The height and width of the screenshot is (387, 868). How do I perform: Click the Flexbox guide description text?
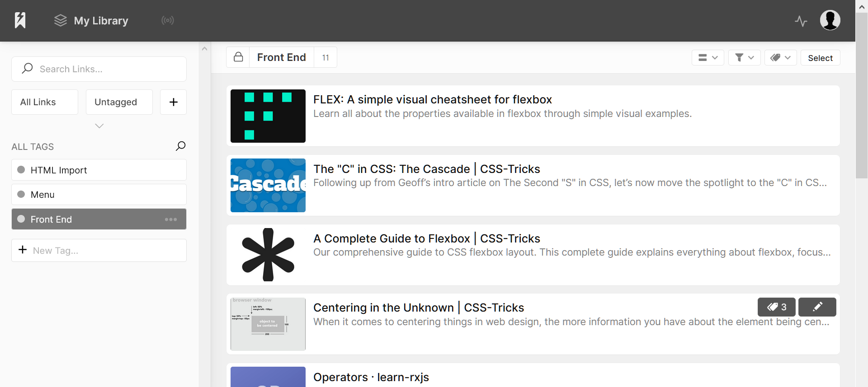pos(572,252)
